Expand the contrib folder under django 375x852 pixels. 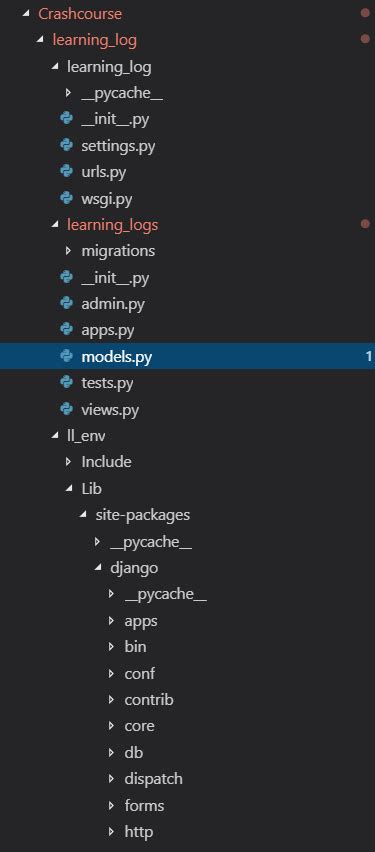coord(111,699)
